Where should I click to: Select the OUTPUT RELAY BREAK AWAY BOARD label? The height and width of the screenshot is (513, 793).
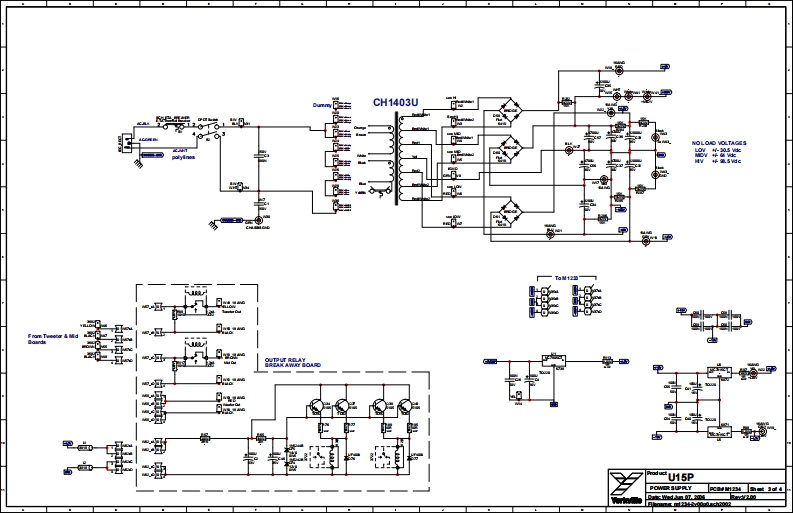(x=292, y=364)
